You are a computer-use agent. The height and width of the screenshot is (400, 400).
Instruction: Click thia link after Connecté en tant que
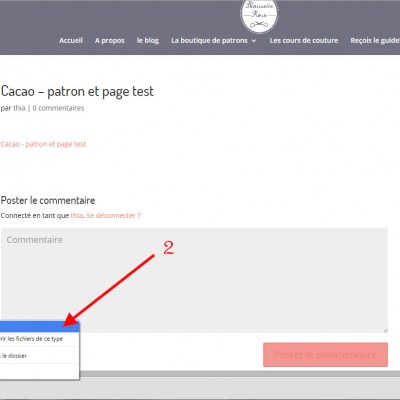point(77,215)
